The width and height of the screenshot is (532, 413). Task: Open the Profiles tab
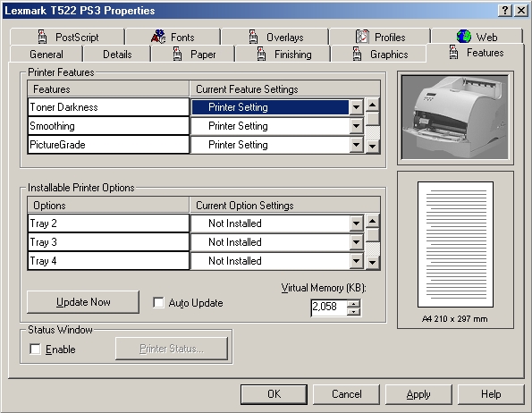[x=380, y=37]
